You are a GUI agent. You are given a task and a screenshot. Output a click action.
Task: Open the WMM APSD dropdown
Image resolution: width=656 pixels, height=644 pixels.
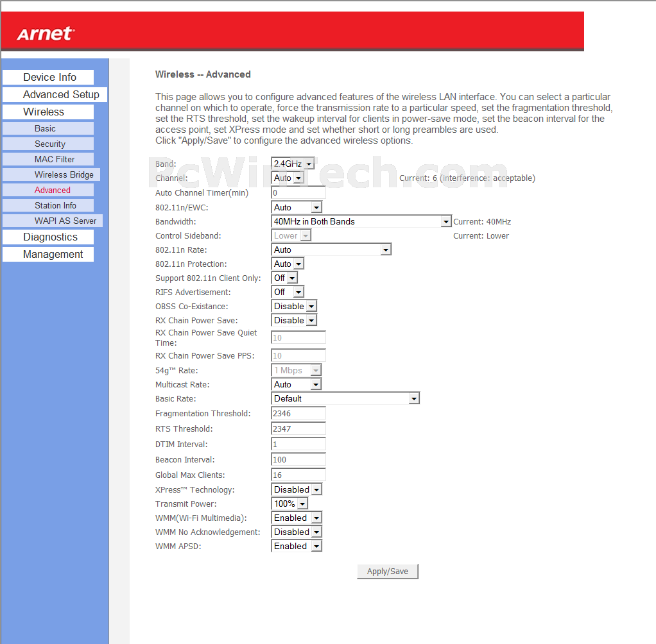point(297,546)
